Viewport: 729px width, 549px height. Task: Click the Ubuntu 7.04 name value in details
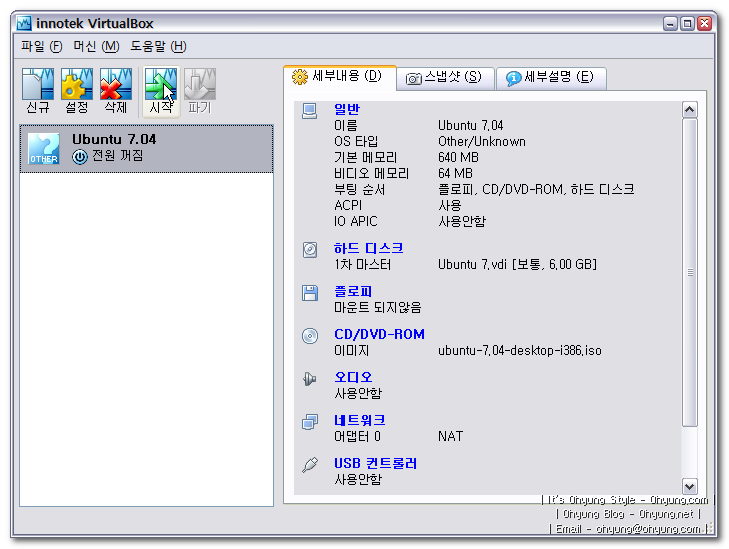[471, 126]
